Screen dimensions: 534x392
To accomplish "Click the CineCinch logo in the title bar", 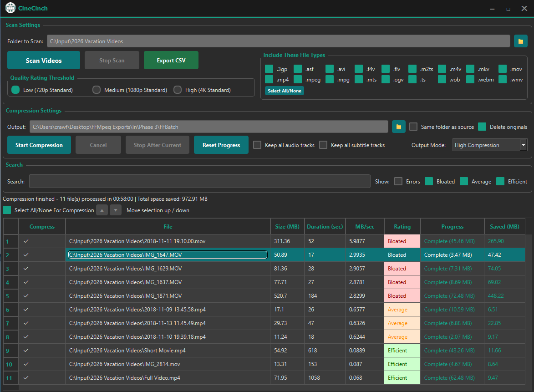I will click(x=10, y=8).
